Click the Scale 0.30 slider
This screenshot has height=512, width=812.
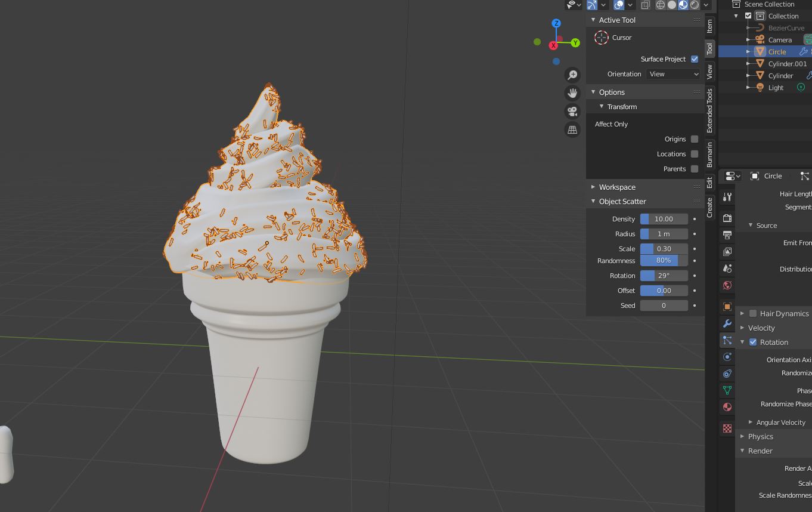[x=664, y=249]
